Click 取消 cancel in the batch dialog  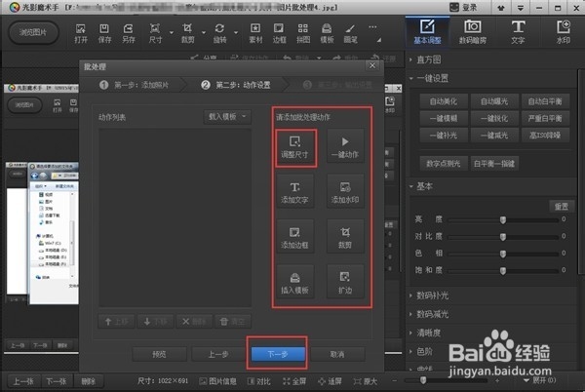pos(337,354)
